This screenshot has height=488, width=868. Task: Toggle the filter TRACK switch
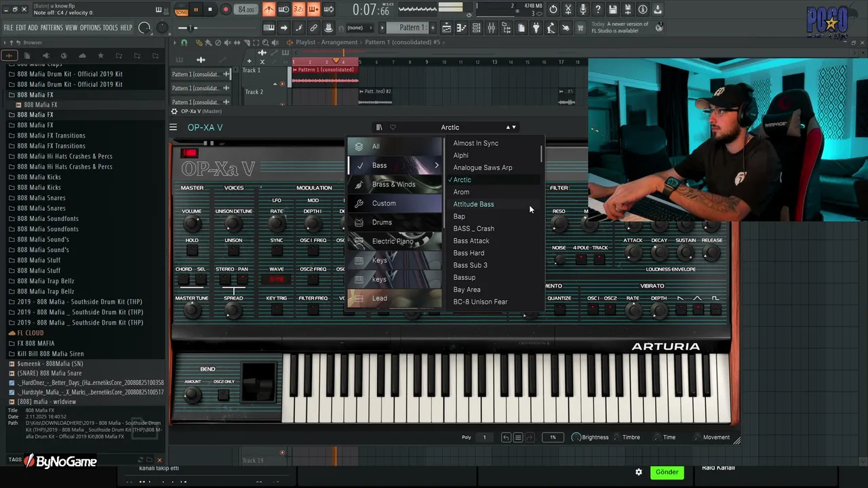(x=600, y=259)
